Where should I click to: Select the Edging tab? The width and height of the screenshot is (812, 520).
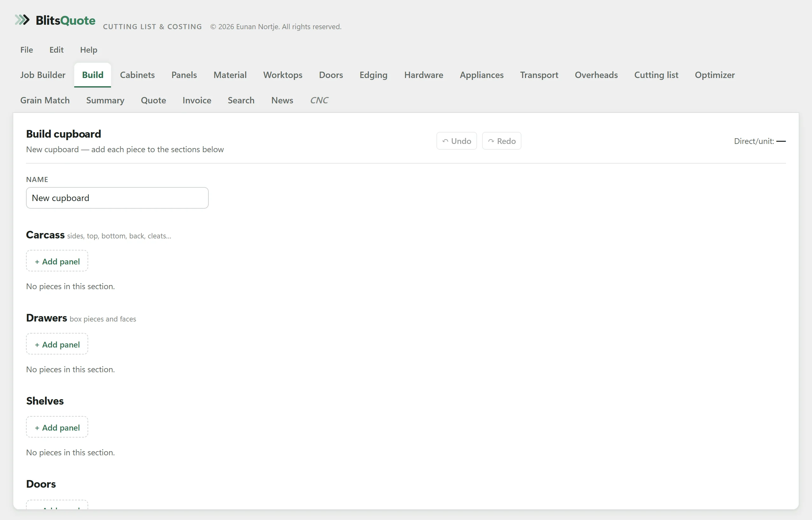coord(373,75)
